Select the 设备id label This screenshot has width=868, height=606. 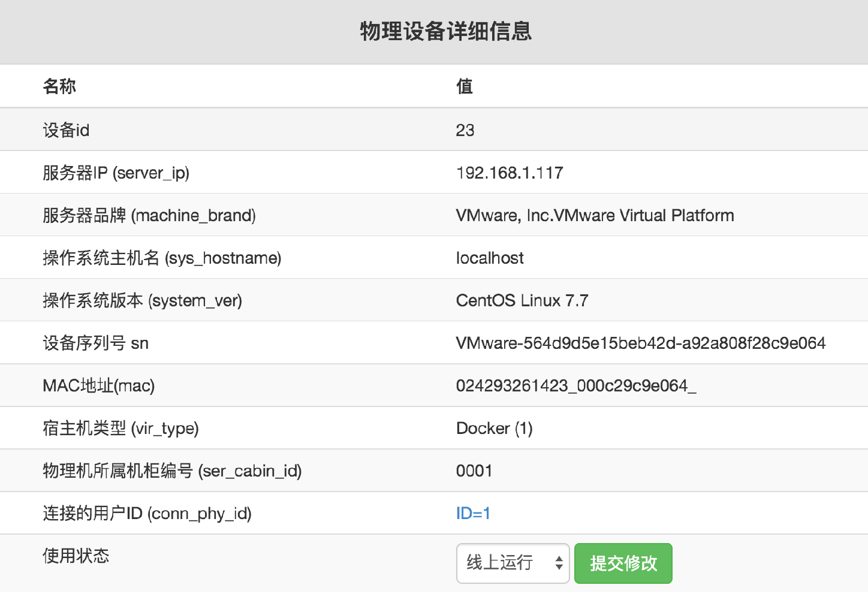[x=66, y=130]
